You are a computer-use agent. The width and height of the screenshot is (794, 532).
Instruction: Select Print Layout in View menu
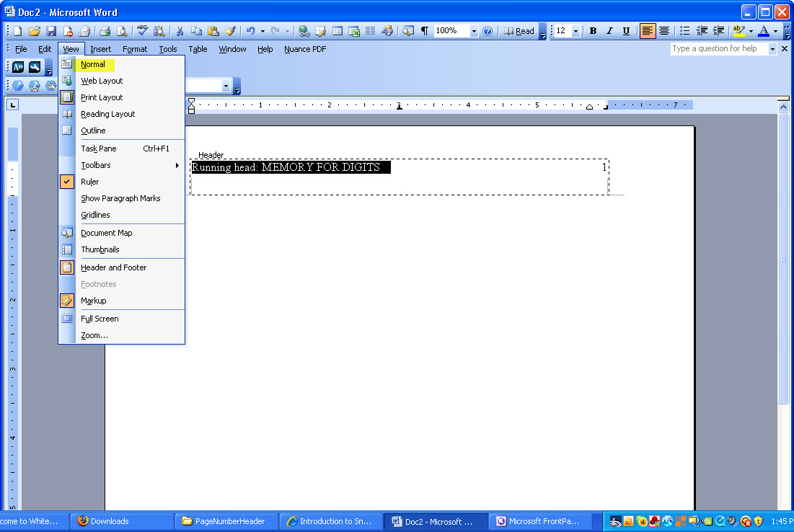(x=122, y=97)
